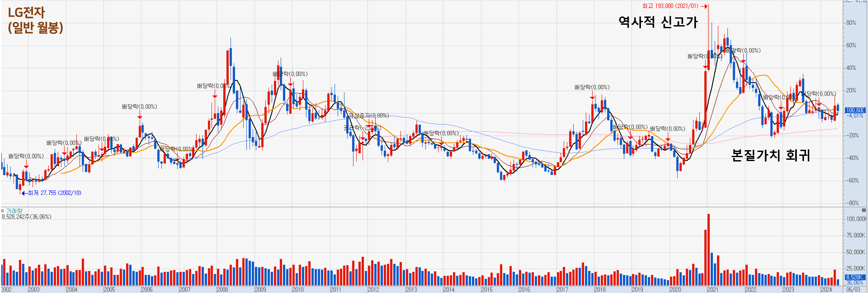The width and height of the screenshot is (868, 293).
Task: Click the small square beside 거래량 label
Action: pyautogui.click(x=3, y=211)
